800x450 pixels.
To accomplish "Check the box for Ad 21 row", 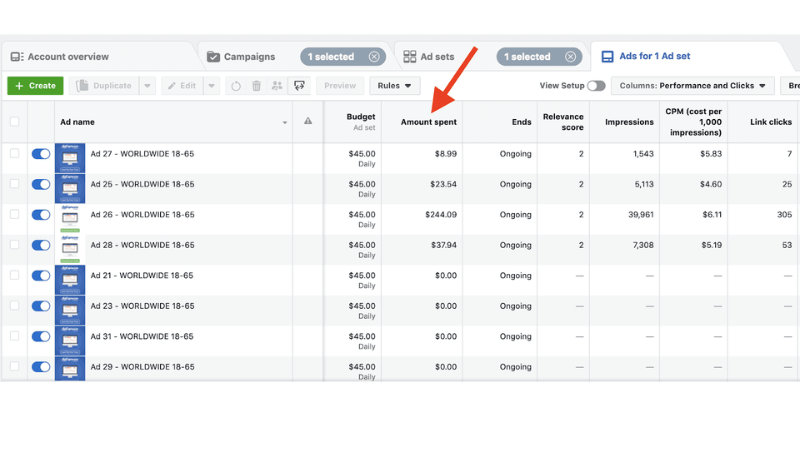I will coord(14,275).
